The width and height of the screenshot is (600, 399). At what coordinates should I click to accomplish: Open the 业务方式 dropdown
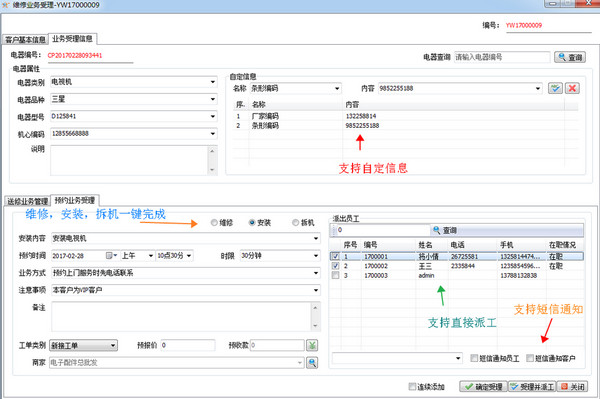click(316, 273)
